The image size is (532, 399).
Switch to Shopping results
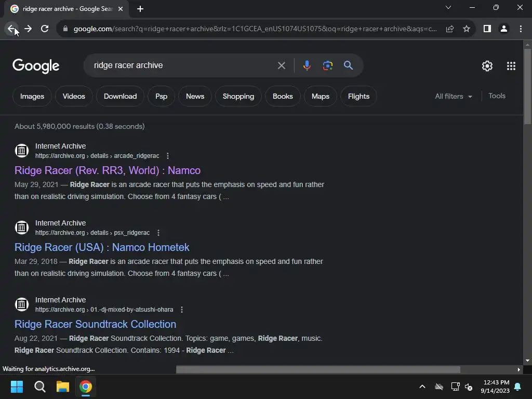point(238,96)
